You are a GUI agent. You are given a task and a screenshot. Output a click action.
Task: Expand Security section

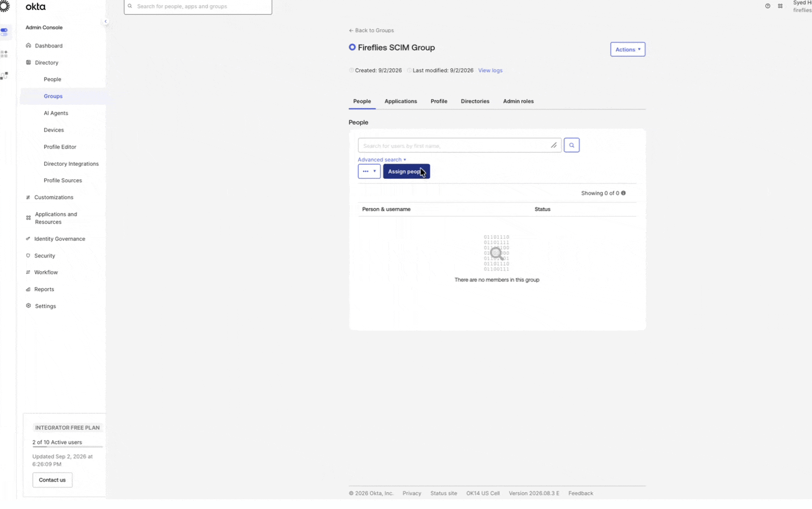[x=44, y=256]
